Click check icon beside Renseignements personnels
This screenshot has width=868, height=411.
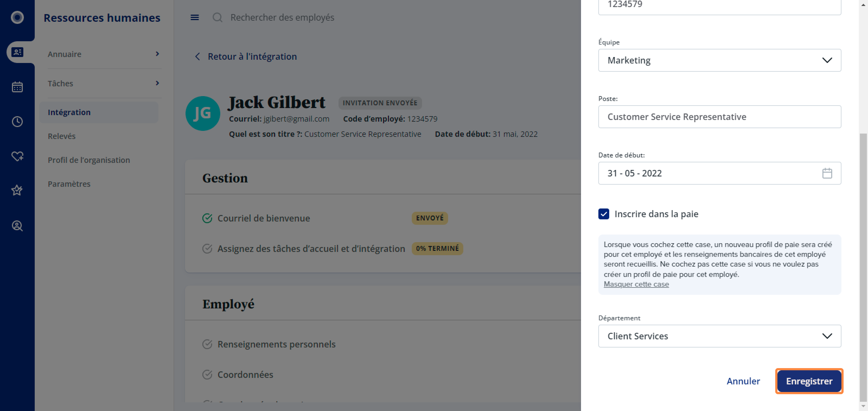pyautogui.click(x=207, y=344)
